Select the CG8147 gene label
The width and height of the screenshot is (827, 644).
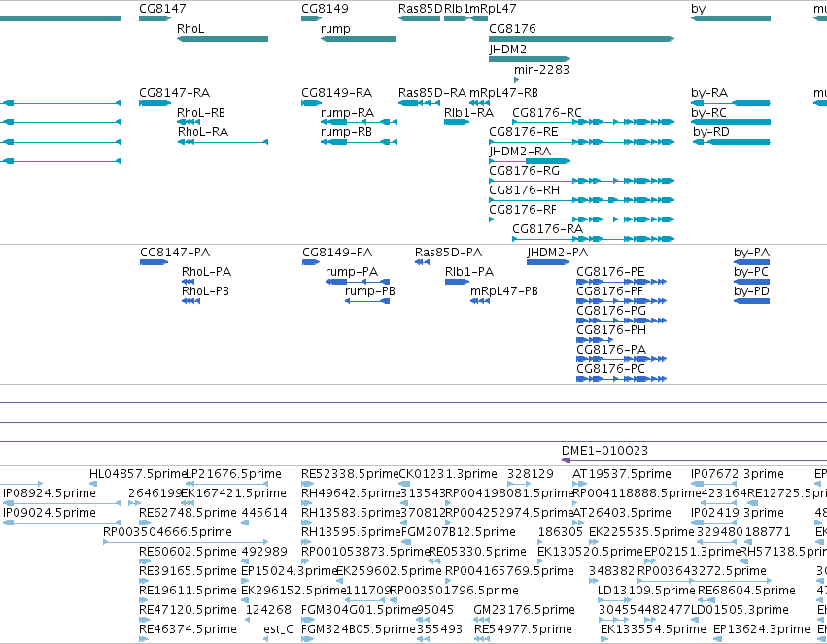tap(162, 9)
